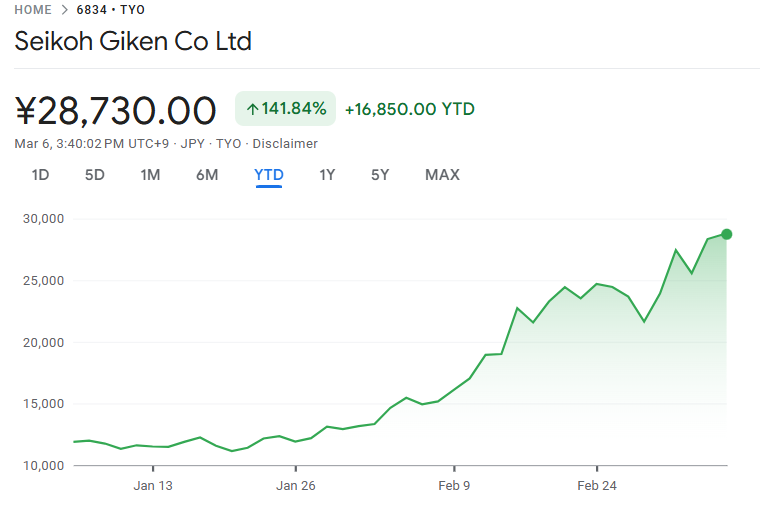
Task: Show the MAX chart range
Action: (442, 175)
